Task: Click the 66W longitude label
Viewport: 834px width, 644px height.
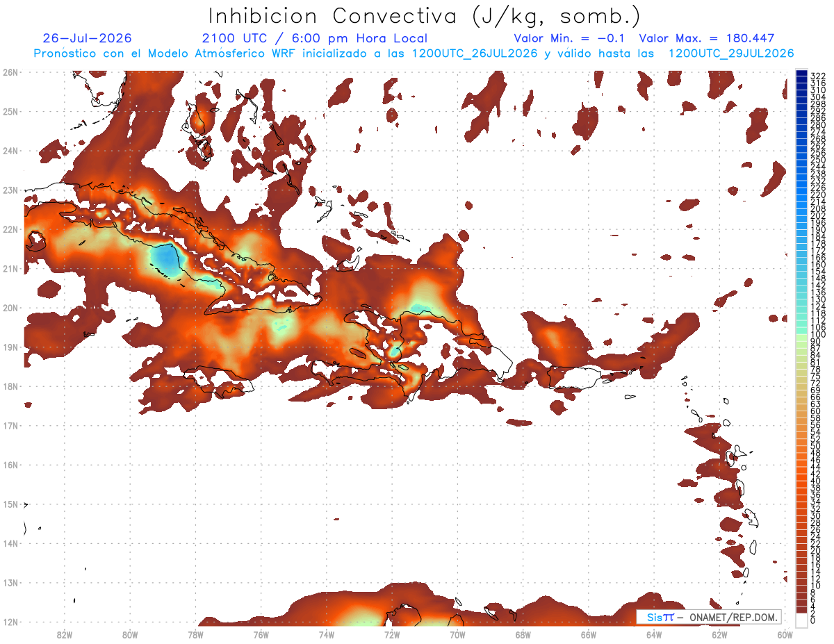Action: 589,634
